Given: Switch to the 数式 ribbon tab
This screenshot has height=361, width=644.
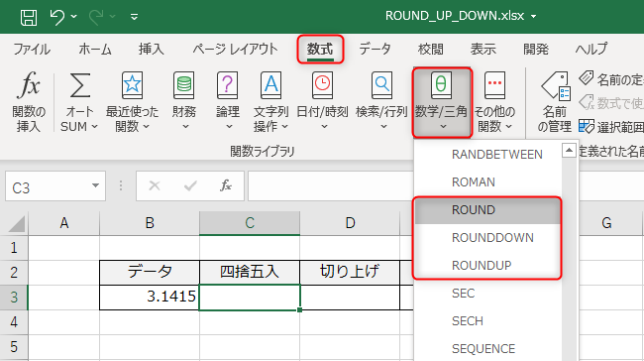Looking at the screenshot, I should point(320,49).
